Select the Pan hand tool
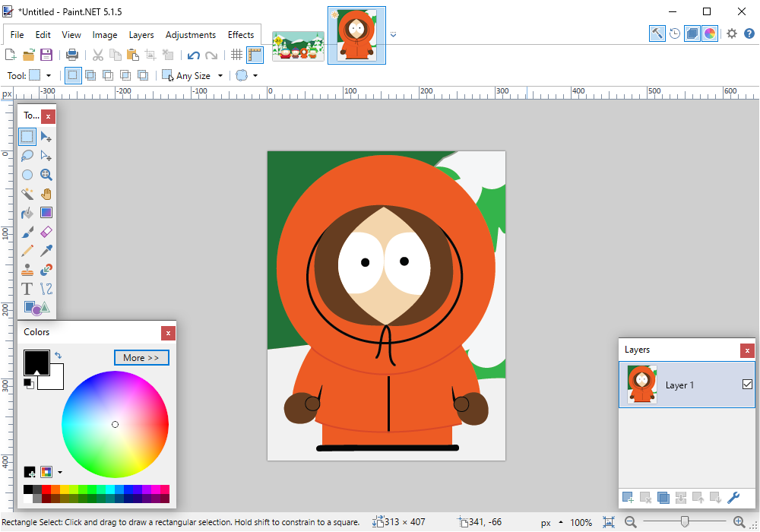The height and width of the screenshot is (532, 760). (46, 194)
